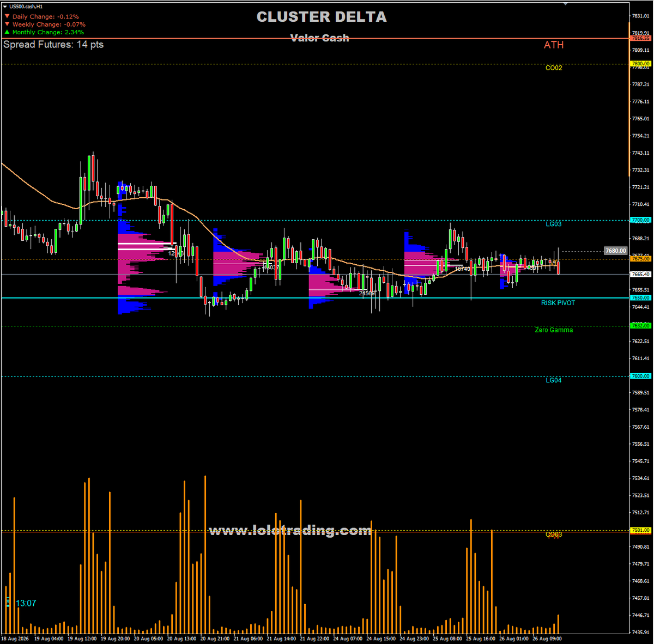Click the cyan 7700.00 price tag
Screen dimensions: 654x644
coord(640,220)
